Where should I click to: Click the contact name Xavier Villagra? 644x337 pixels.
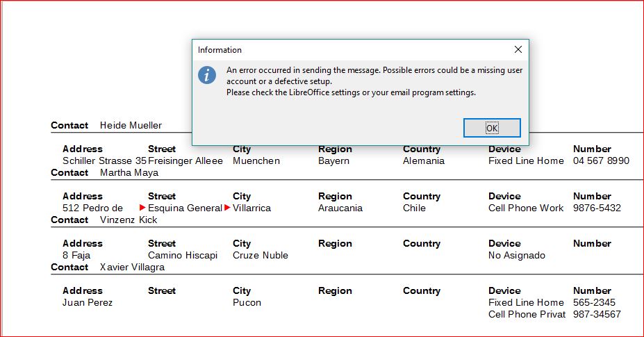tap(132, 268)
